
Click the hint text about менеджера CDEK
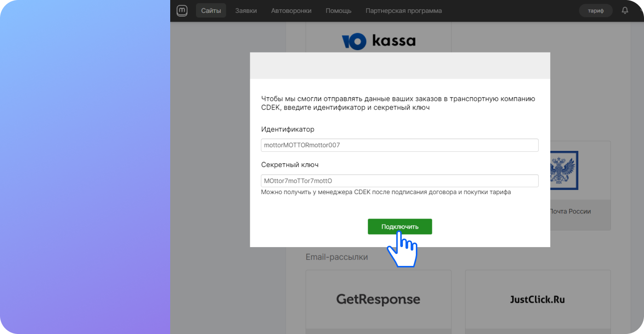[x=386, y=192]
